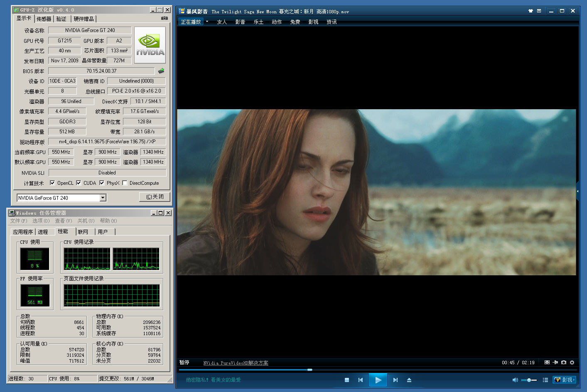Image resolution: width=587 pixels, height=392 pixels.
Task: Maximize the Storm player window
Action: click(562, 11)
